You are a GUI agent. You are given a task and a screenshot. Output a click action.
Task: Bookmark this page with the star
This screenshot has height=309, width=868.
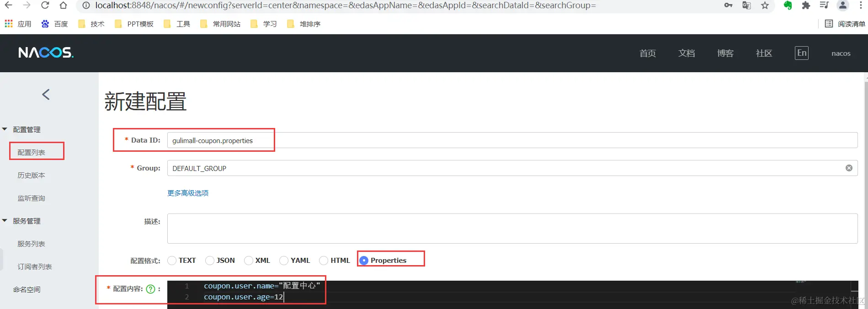765,5
